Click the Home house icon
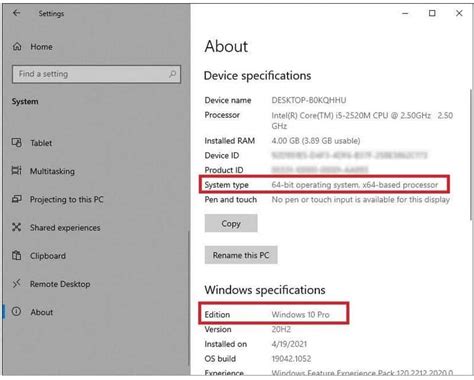The height and width of the screenshot is (380, 474). (17, 47)
